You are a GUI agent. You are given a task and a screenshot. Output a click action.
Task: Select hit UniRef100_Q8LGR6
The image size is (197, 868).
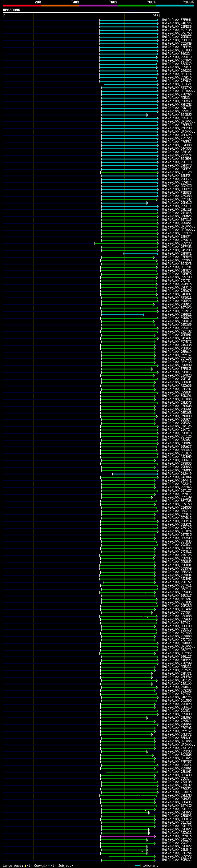click(x=176, y=135)
